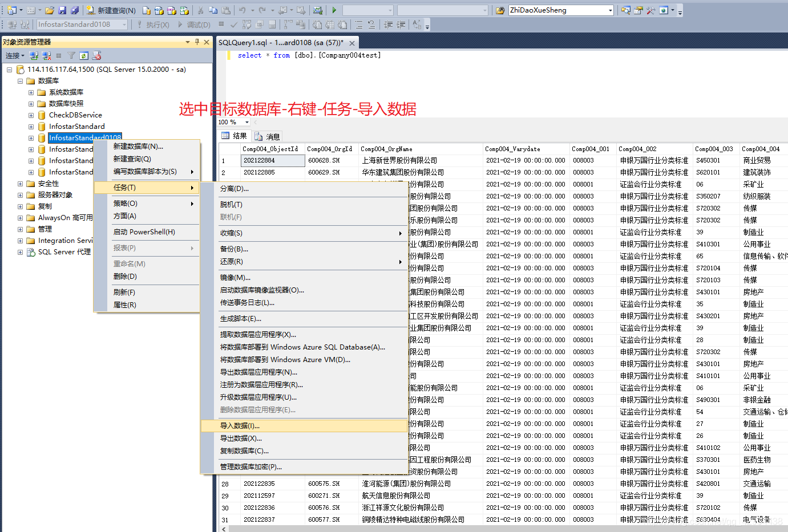Screen dimensions: 788x532
Task: Click Object Explorer Filter funnel icon
Action: 71,56
